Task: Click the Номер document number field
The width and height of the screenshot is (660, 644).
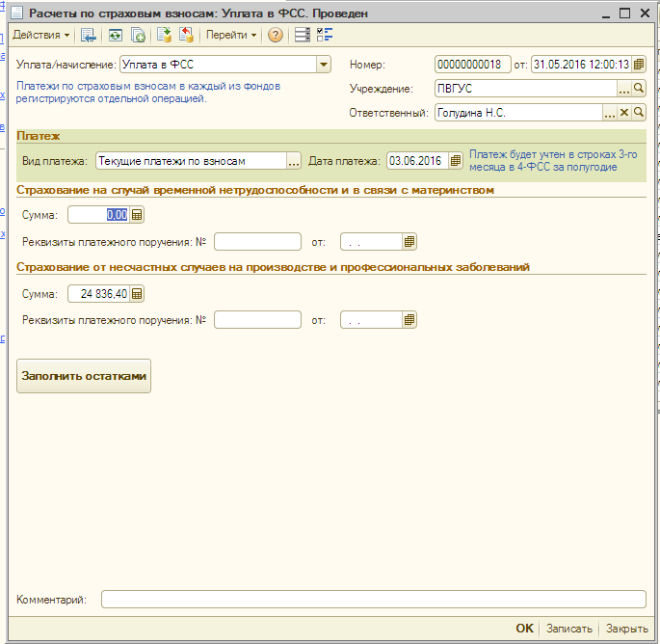Action: [x=471, y=65]
